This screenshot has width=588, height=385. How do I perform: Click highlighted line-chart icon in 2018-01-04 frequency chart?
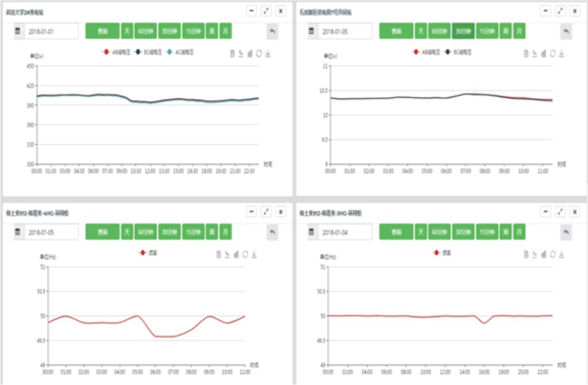pyautogui.click(x=535, y=255)
